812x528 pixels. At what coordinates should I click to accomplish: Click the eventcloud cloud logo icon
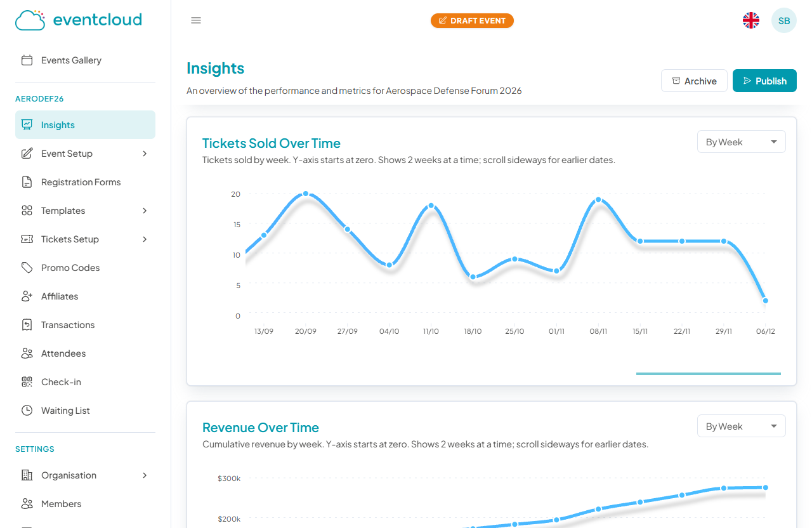click(30, 20)
